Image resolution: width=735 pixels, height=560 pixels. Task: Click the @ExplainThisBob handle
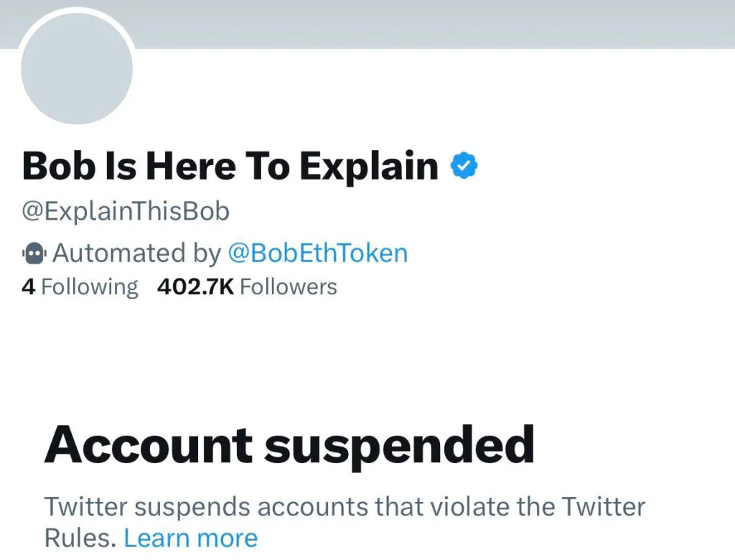126,212
